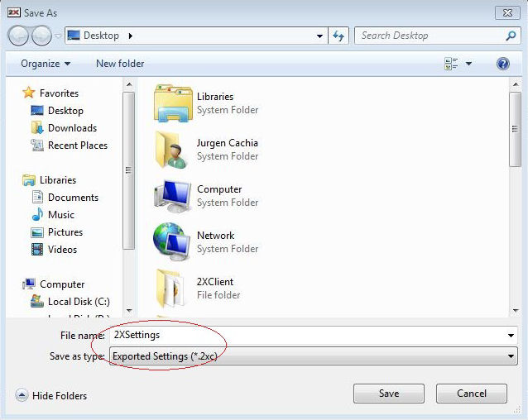Open recent locations dropdown next to nav arrows
Viewport: 528px width, 420px height.
point(58,36)
